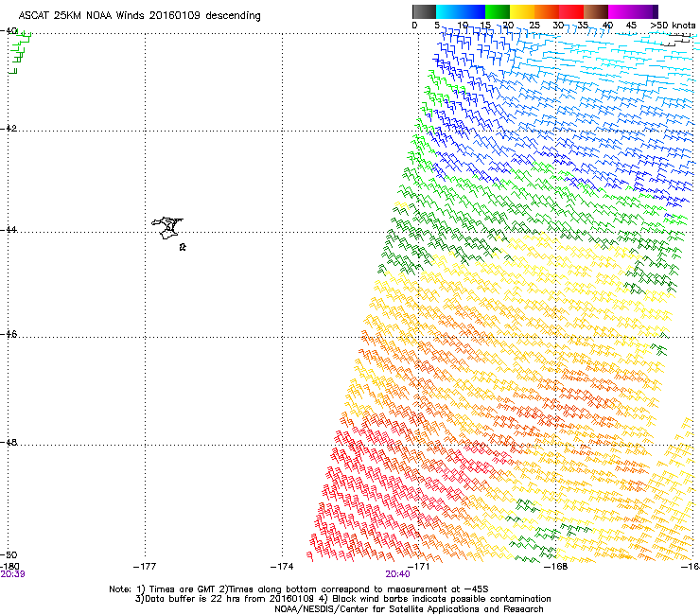Image resolution: width=700 pixels, height=615 pixels.
Task: Click the blue 10-15 knots legend swatch
Action: coord(474,11)
